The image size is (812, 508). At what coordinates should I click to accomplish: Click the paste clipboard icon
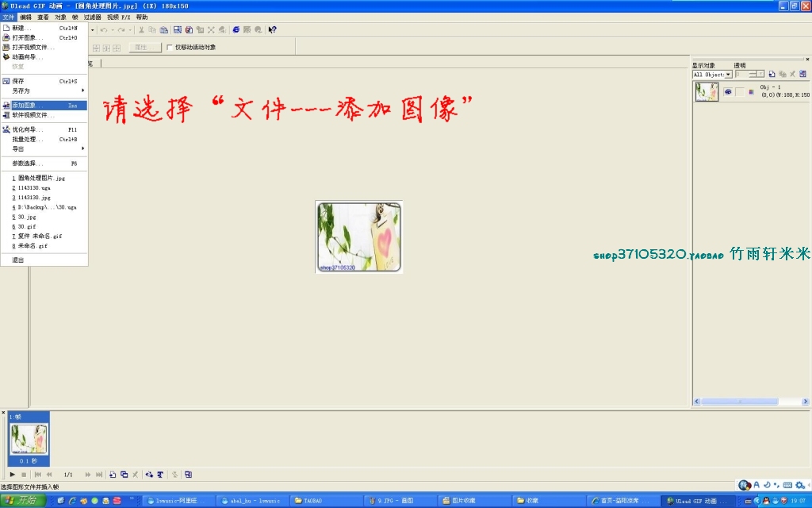163,30
